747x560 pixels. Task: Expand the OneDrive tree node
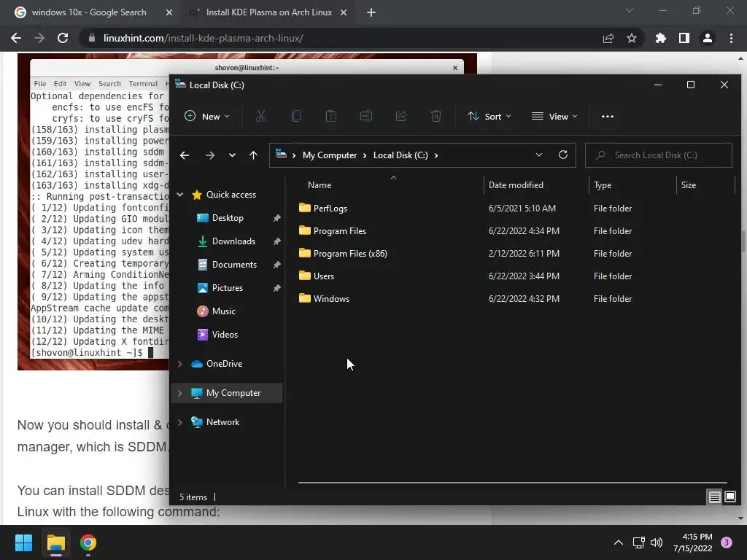click(180, 364)
